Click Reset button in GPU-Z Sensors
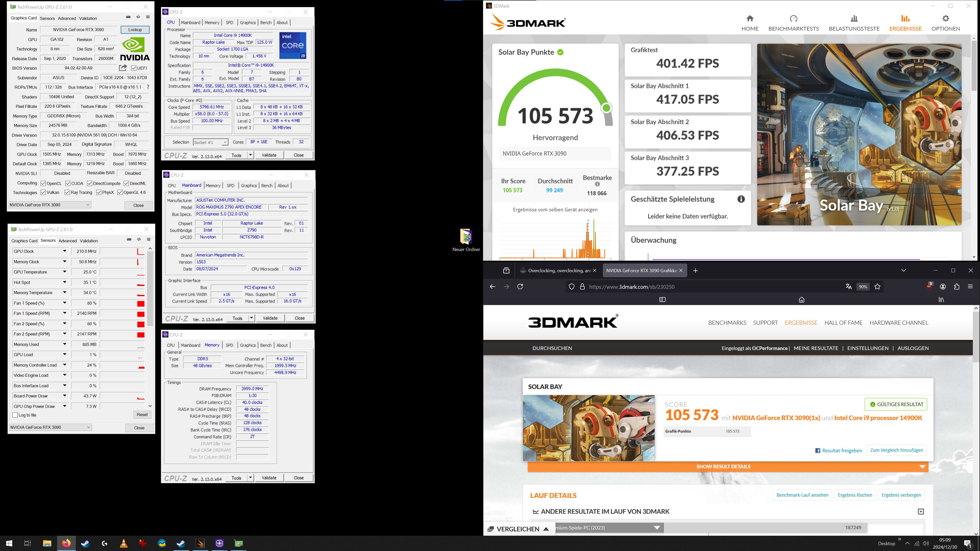980x551 pixels. [142, 415]
